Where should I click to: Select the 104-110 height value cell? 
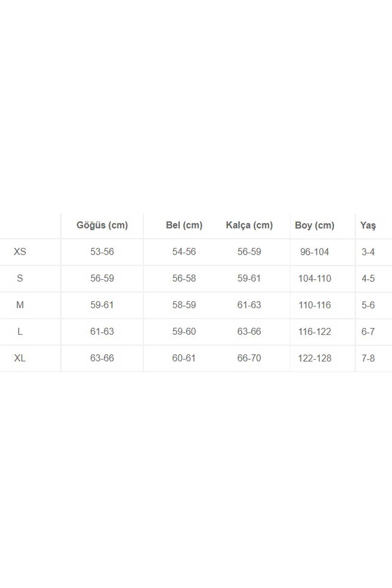click(x=315, y=278)
